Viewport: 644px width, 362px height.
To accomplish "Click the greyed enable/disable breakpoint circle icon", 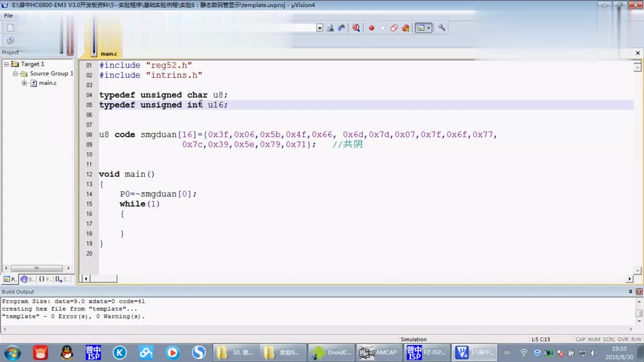I will [383, 28].
